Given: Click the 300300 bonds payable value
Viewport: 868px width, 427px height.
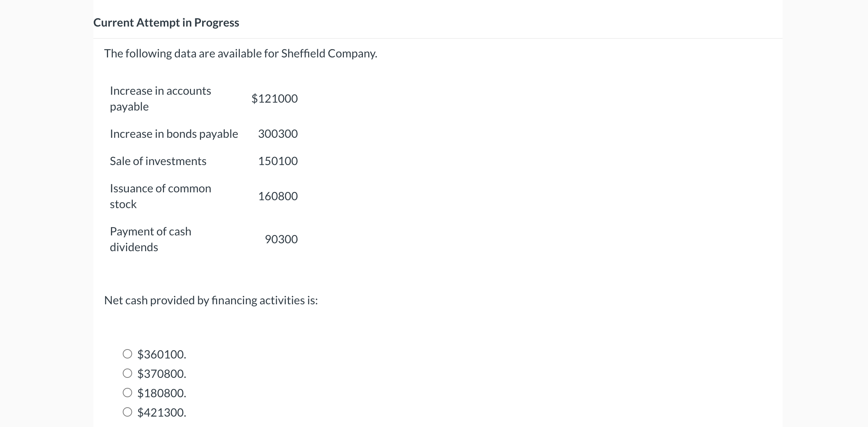Looking at the screenshot, I should click(x=277, y=134).
